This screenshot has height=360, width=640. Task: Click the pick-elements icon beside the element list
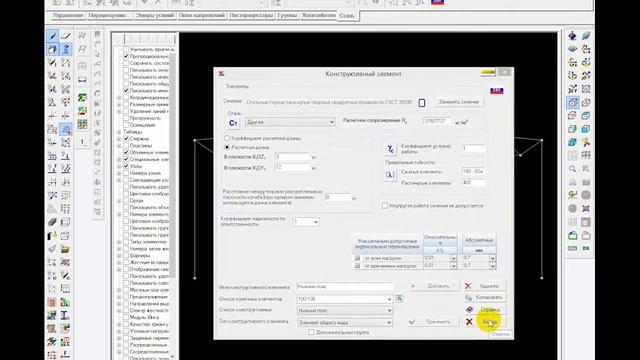399,299
